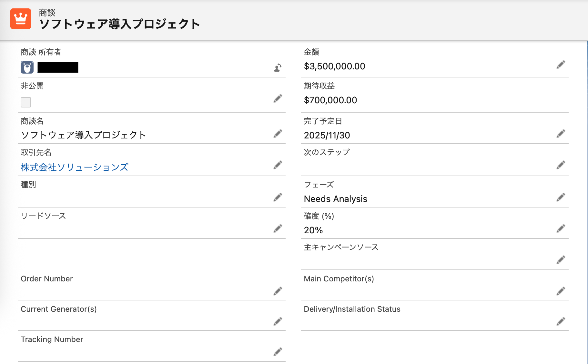Screen dimensions: 588x364
Task: Edit the Order Number pencil icon
Action: (278, 291)
